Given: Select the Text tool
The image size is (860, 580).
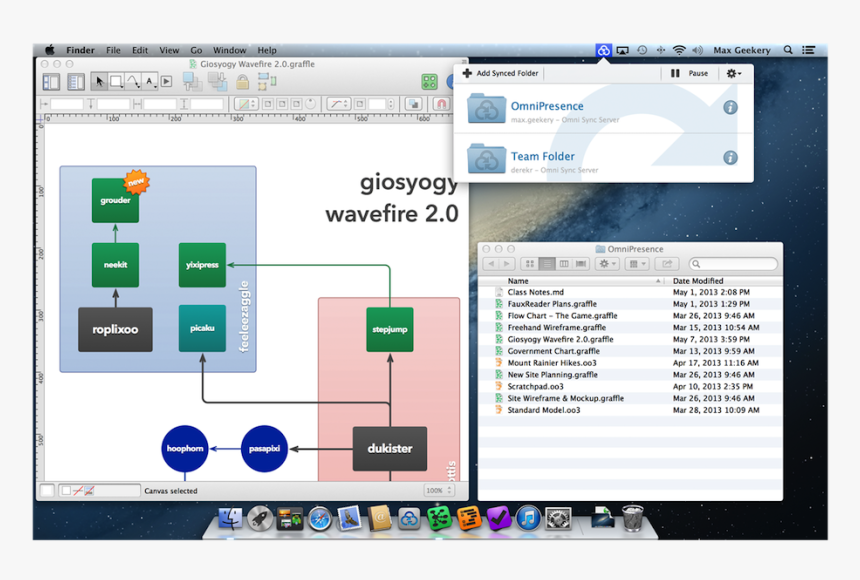Looking at the screenshot, I should pyautogui.click(x=150, y=82).
